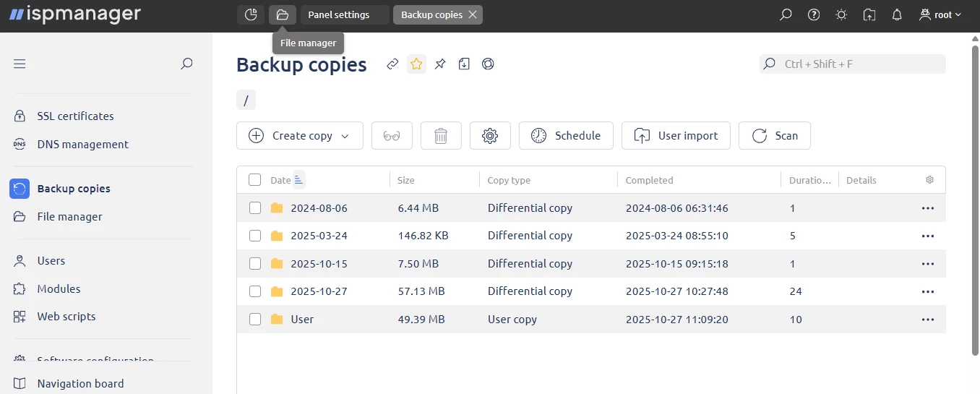
Task: Collapse sidebar with hamburger icon
Action: click(x=20, y=64)
